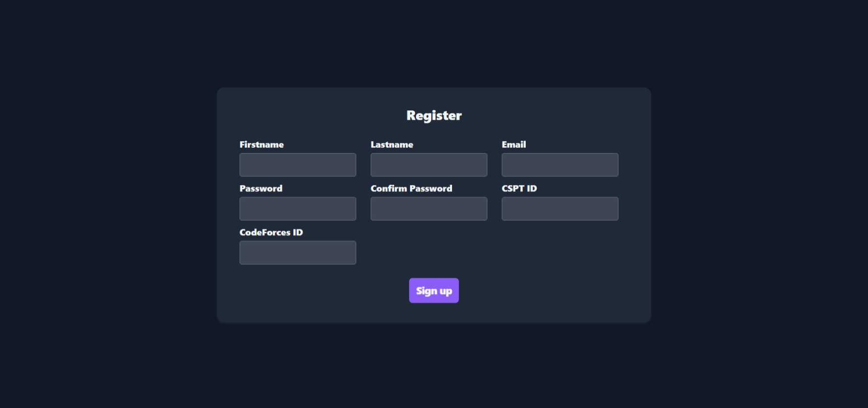The height and width of the screenshot is (408, 868).
Task: Click the Email label above its field
Action: (x=514, y=145)
